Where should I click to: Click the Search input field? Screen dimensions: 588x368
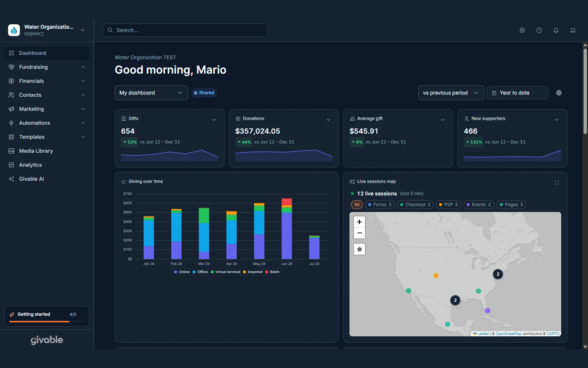185,30
